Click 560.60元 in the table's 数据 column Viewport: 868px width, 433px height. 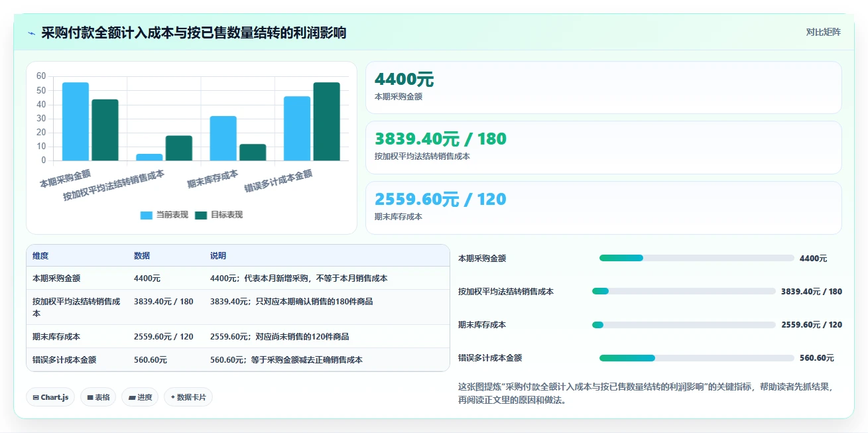pos(151,360)
